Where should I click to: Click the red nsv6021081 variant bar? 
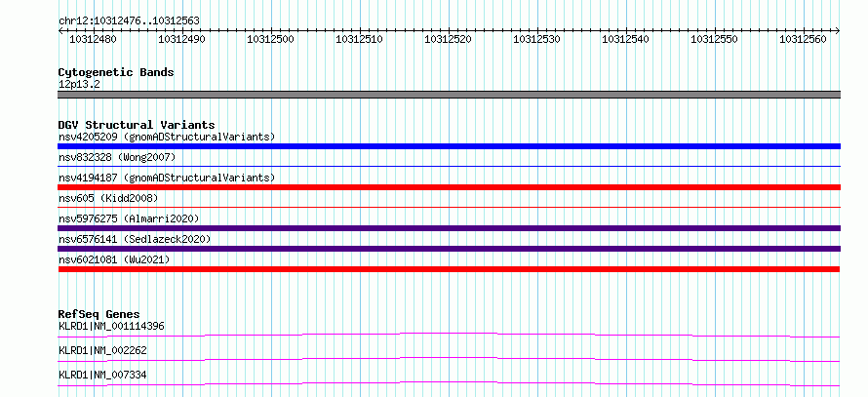(449, 269)
